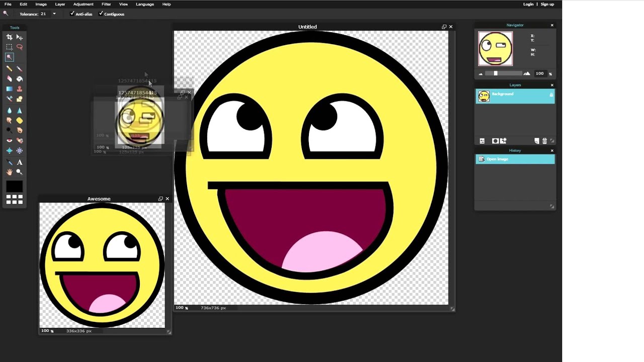
Task: Unlock the Background layer padlock
Action: point(551,95)
